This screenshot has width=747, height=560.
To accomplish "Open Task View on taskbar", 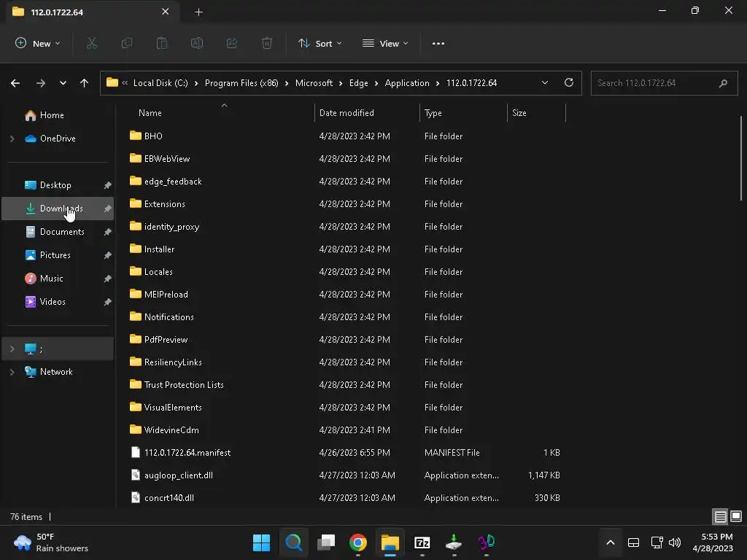I will tap(326, 542).
